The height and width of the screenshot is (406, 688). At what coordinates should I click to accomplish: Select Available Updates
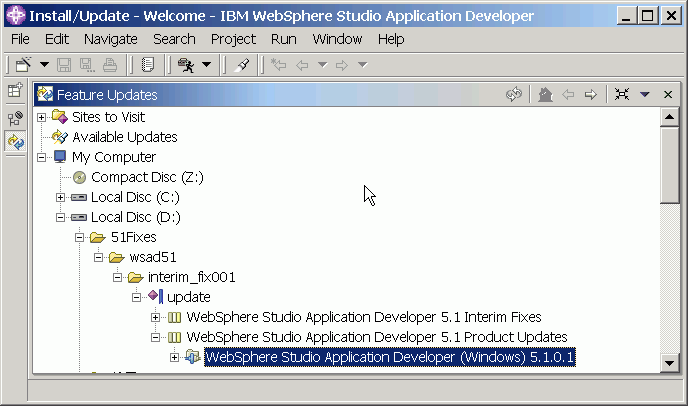click(125, 137)
